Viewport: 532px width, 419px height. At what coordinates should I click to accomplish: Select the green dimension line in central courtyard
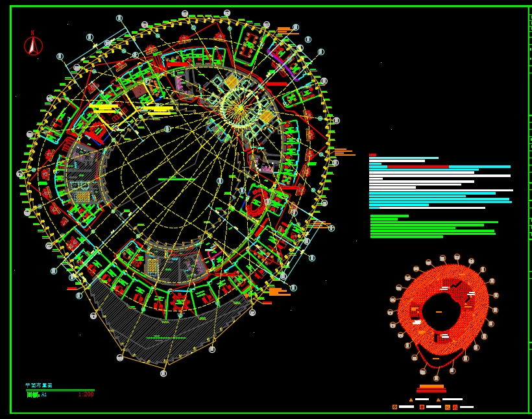click(x=176, y=179)
